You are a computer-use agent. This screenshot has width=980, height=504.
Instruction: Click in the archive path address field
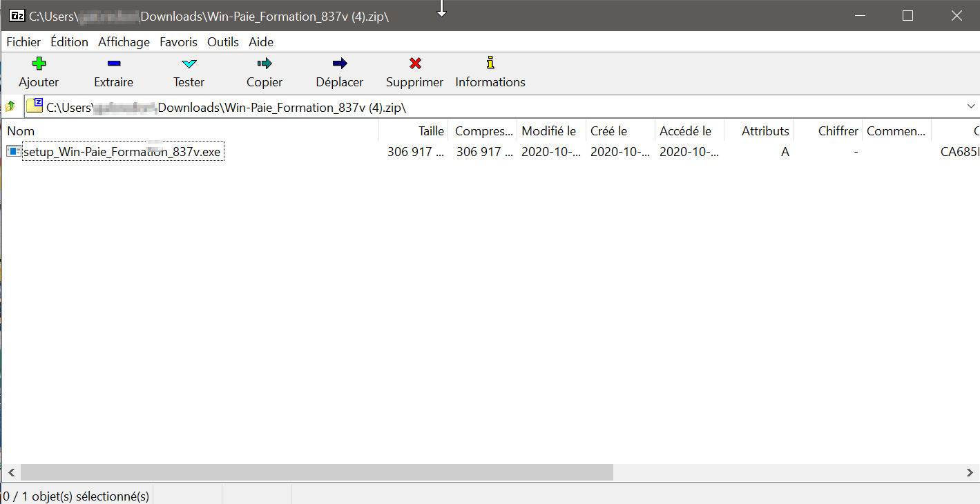(483, 107)
